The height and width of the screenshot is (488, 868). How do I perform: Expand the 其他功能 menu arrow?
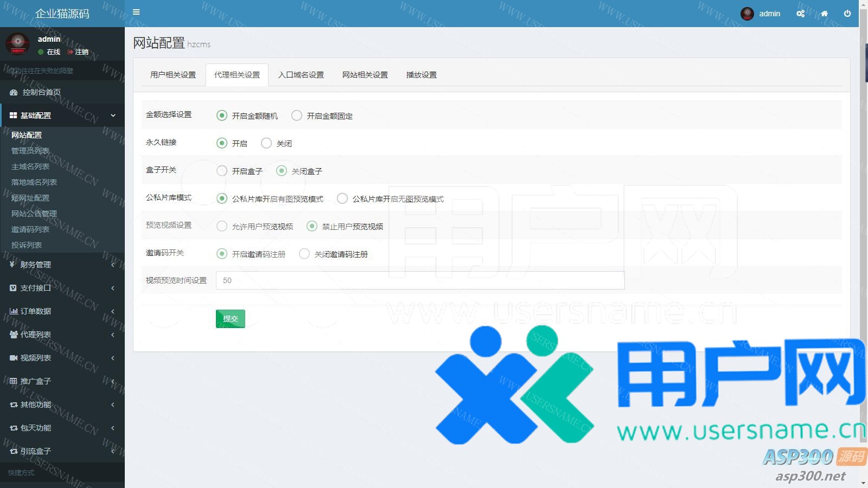(113, 404)
